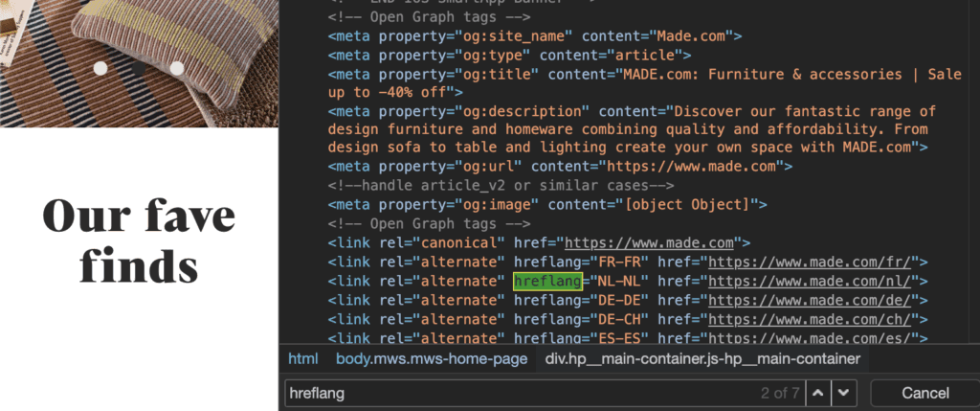The width and height of the screenshot is (980, 411).
Task: Cancel the hreflang search
Action: point(924,393)
